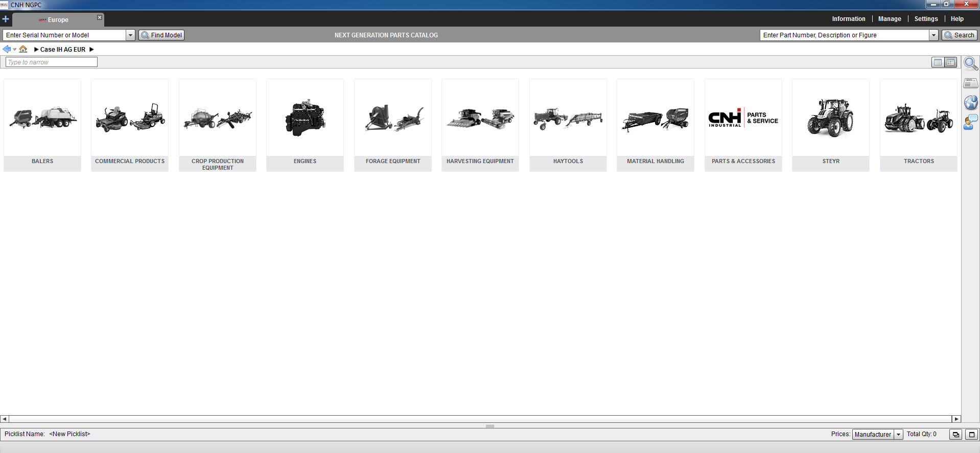Add a new tab with plus icon
Image resolution: width=980 pixels, height=453 pixels.
pyautogui.click(x=6, y=19)
